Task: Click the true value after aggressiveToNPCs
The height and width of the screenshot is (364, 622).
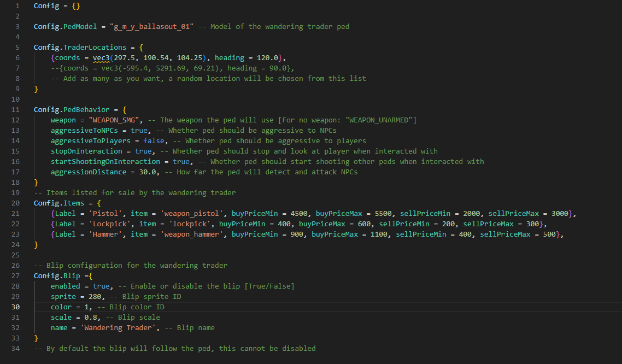Action: click(139, 131)
